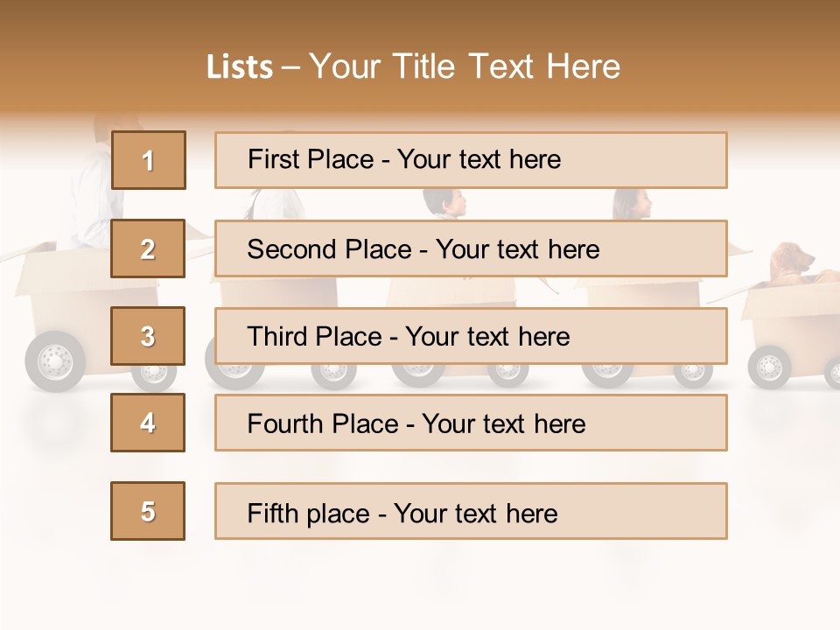Viewport: 840px width, 630px height.
Task: Select the "First Place" text box
Action: tap(471, 160)
